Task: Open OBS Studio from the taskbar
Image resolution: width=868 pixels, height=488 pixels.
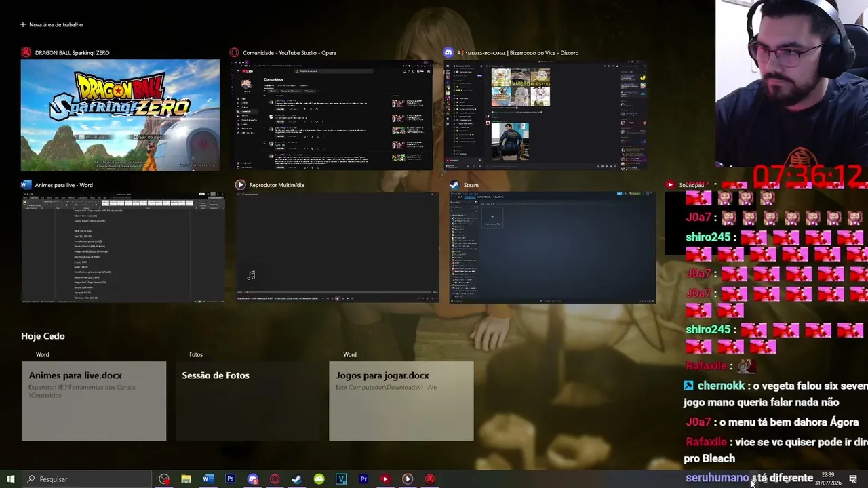Action: pos(163,479)
